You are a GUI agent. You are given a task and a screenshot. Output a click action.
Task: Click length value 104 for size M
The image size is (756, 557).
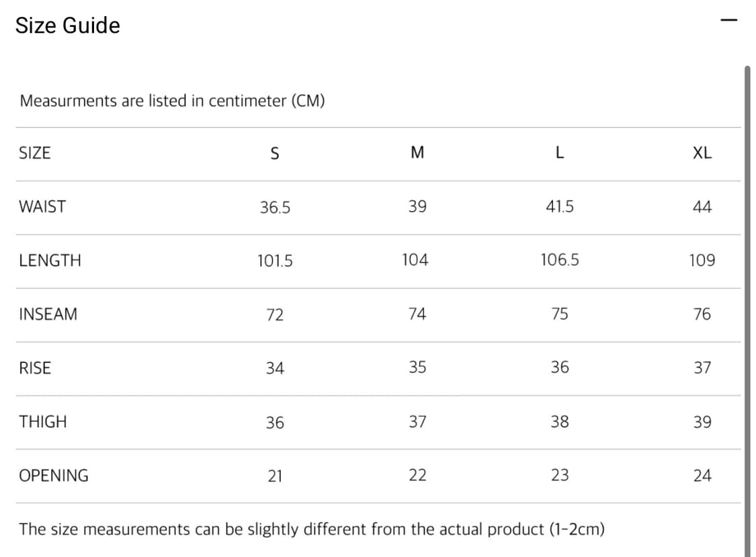point(415,260)
